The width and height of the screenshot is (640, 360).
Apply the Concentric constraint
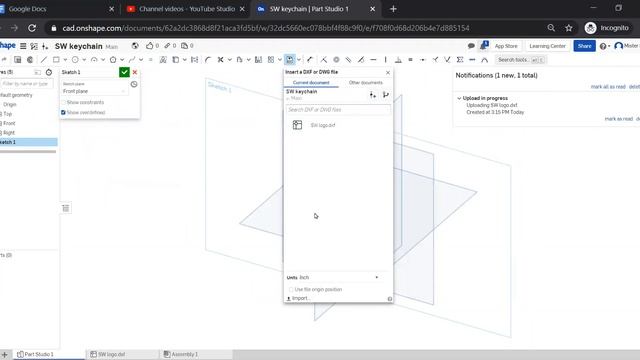click(x=336, y=60)
